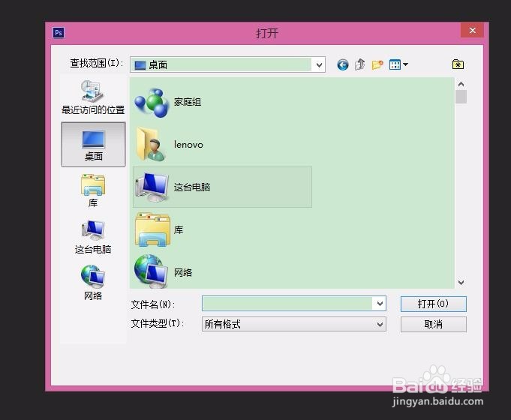Click the Photoshop Ps icon in title bar
This screenshot has height=420, width=511.
coord(59,32)
